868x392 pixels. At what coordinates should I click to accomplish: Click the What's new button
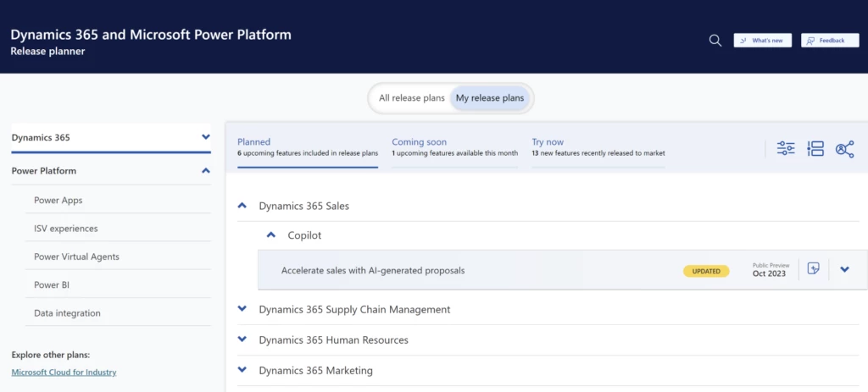(x=762, y=41)
